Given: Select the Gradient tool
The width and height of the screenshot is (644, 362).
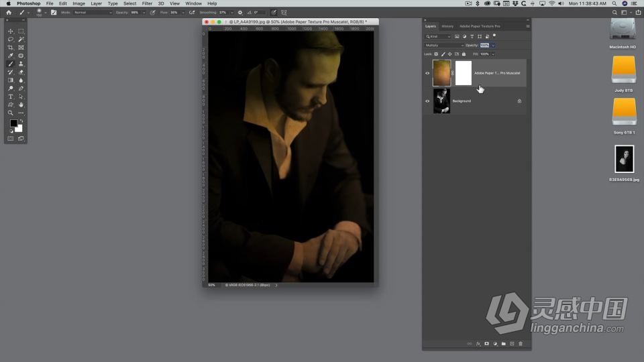Looking at the screenshot, I should tap(11, 80).
